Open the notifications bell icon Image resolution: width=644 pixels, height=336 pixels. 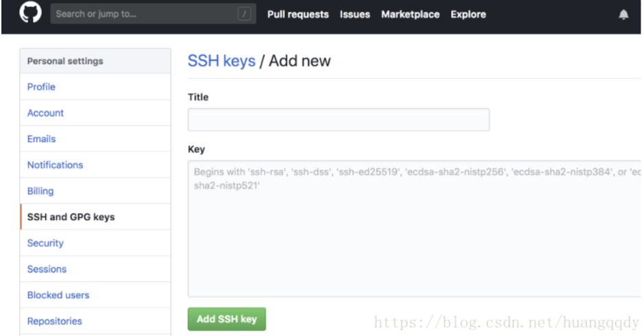tap(623, 14)
